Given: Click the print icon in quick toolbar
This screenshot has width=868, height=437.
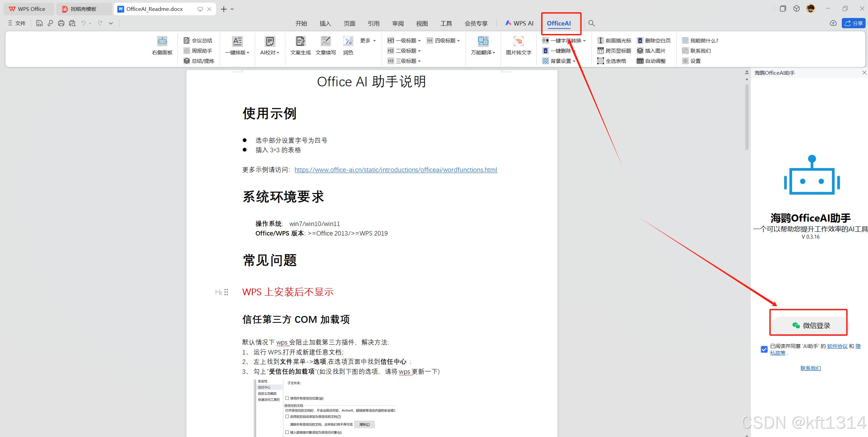Looking at the screenshot, I should click(x=61, y=23).
